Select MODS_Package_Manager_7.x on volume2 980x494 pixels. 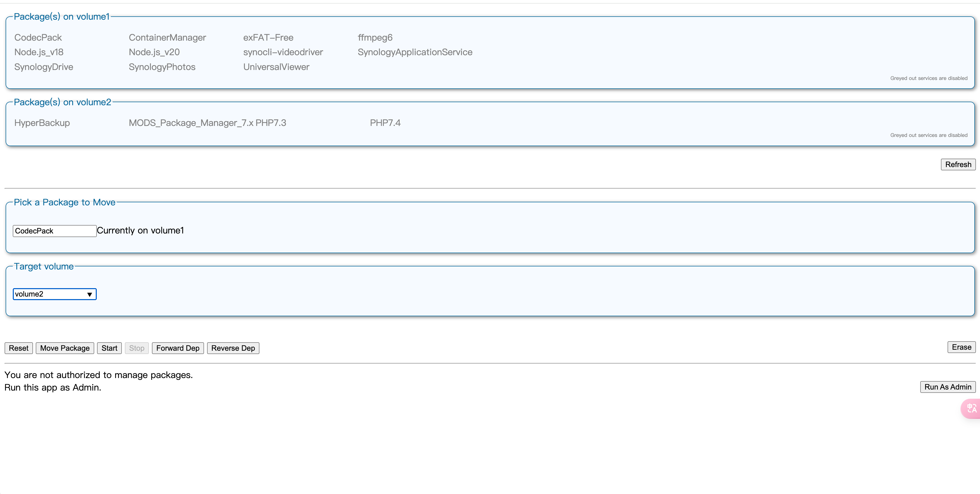(191, 123)
